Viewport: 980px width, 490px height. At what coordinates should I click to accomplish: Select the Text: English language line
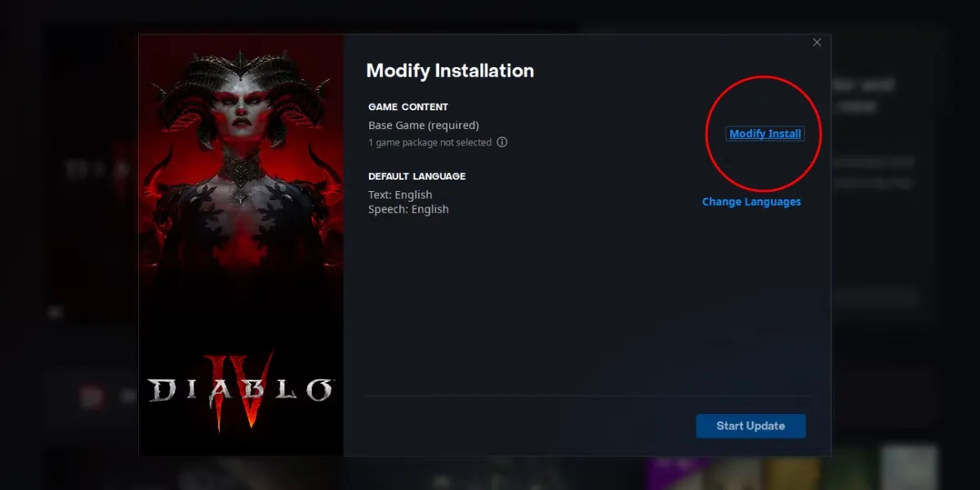[x=400, y=195]
